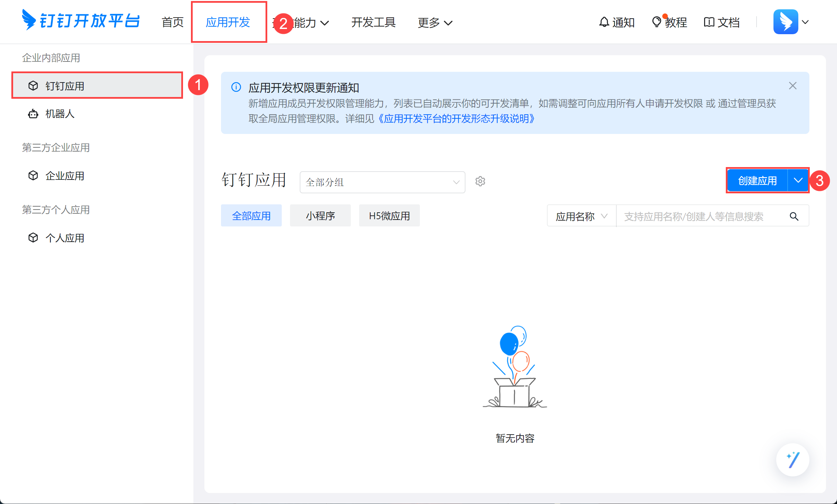Switch to the 小程序 filter tab
The height and width of the screenshot is (504, 837).
[x=320, y=216]
